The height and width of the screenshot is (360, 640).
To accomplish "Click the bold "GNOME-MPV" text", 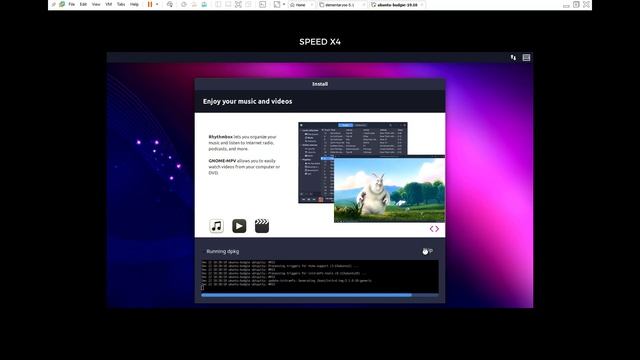I will tap(222, 161).
